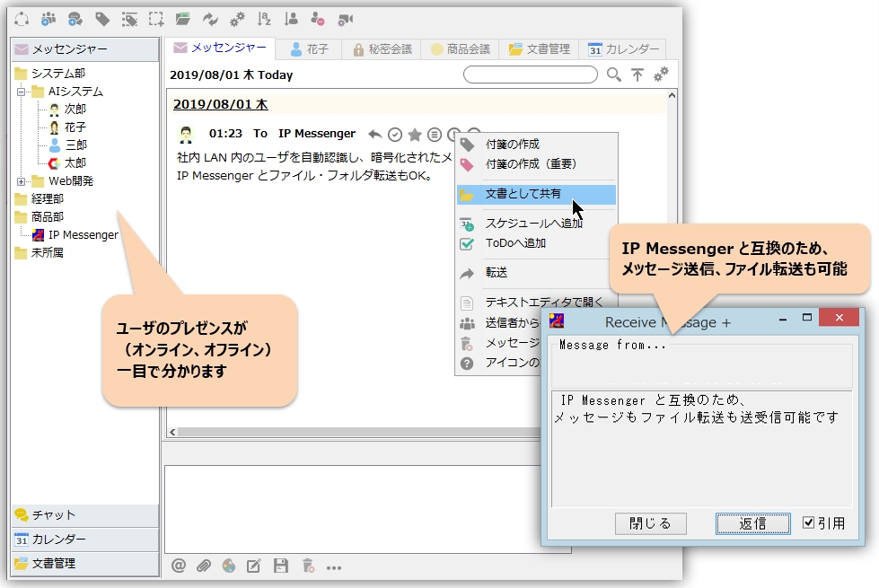Open カレンダー sidebar panel
Viewport: 879px width, 588px height.
85,540
